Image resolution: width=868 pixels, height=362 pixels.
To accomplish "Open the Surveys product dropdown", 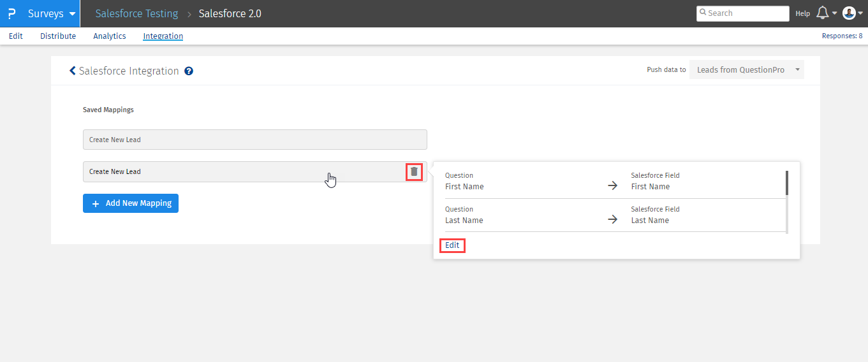I will click(52, 13).
